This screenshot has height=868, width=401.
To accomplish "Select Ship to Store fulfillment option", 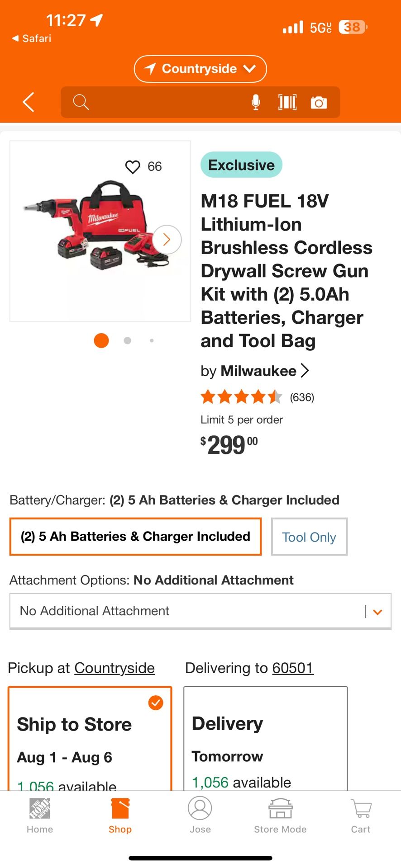I will tap(90, 739).
